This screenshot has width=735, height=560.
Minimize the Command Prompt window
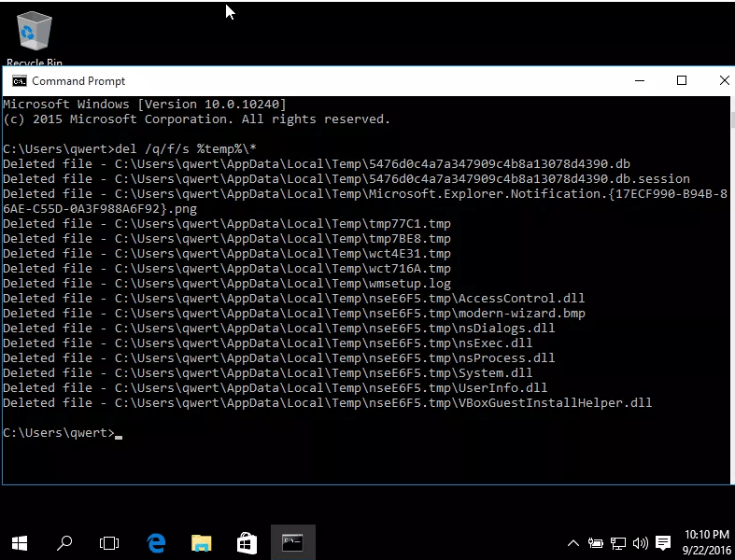point(639,81)
